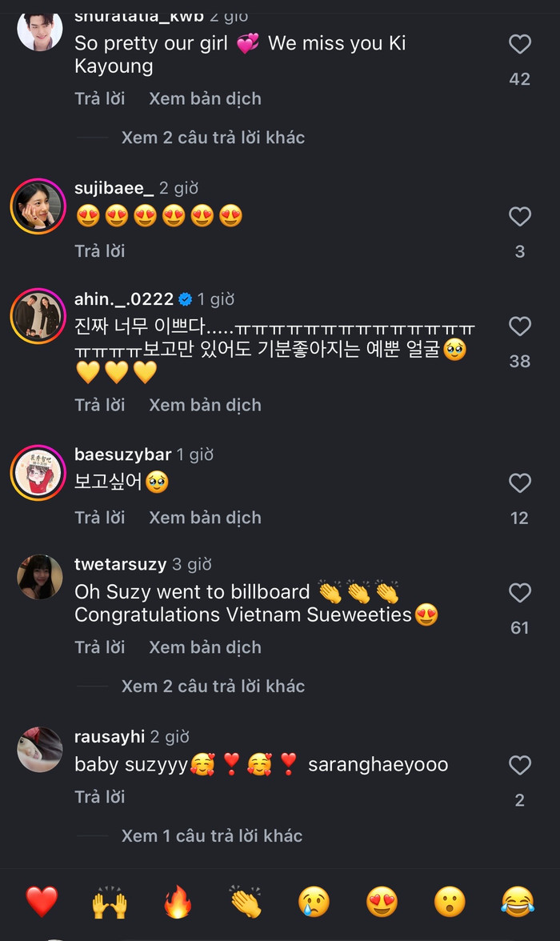Expand replies under shuratatia_kwb's comment

(216, 137)
